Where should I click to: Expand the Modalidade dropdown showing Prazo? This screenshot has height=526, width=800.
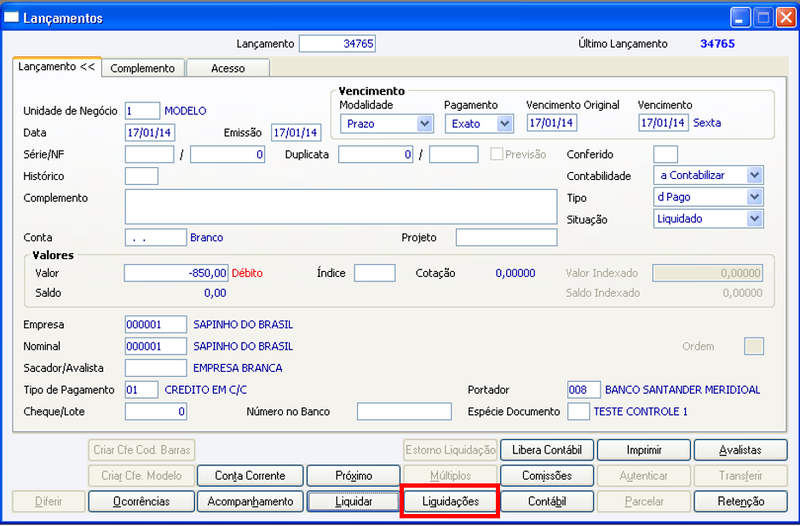[424, 123]
